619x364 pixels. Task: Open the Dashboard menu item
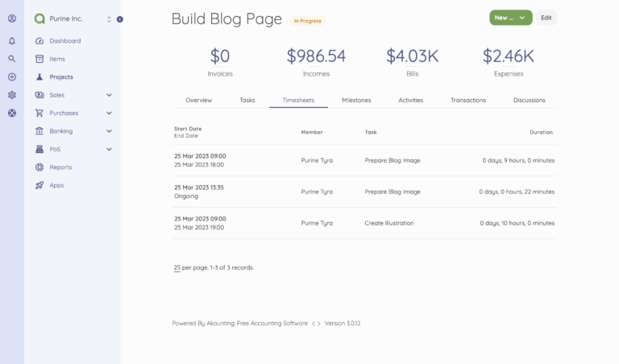click(x=64, y=41)
